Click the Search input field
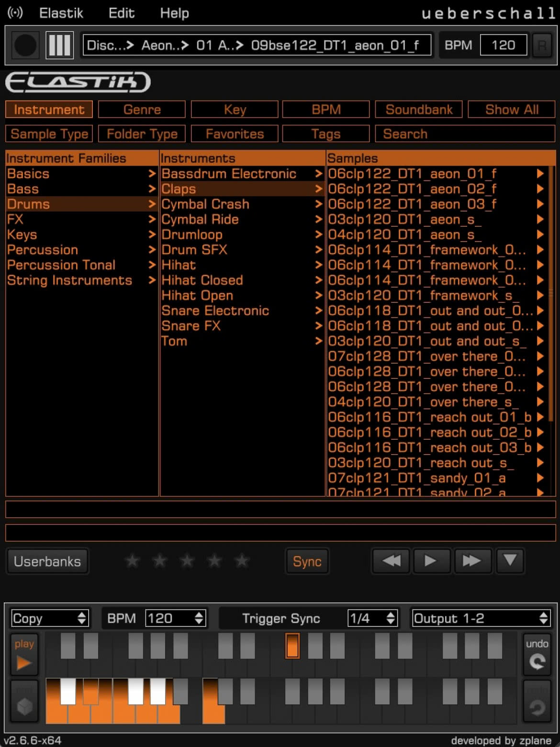This screenshot has height=747, width=560. pyautogui.click(x=465, y=134)
